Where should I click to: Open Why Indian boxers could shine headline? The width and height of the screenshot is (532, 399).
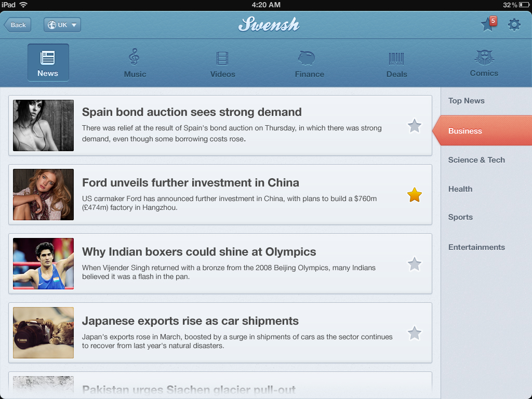(199, 252)
